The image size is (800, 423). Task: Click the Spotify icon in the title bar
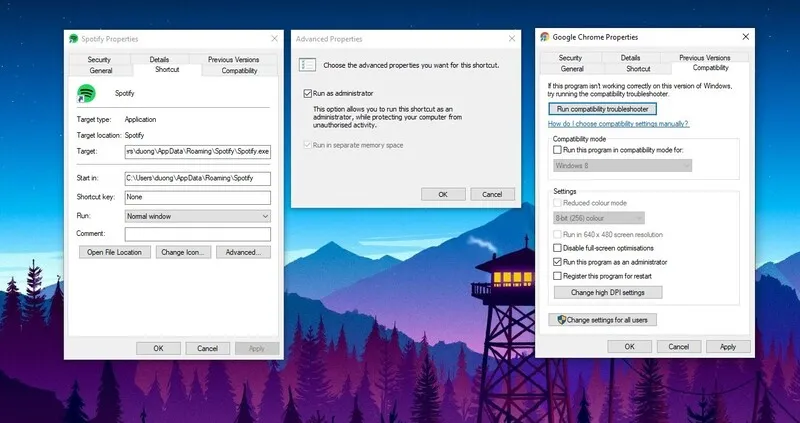(x=74, y=39)
